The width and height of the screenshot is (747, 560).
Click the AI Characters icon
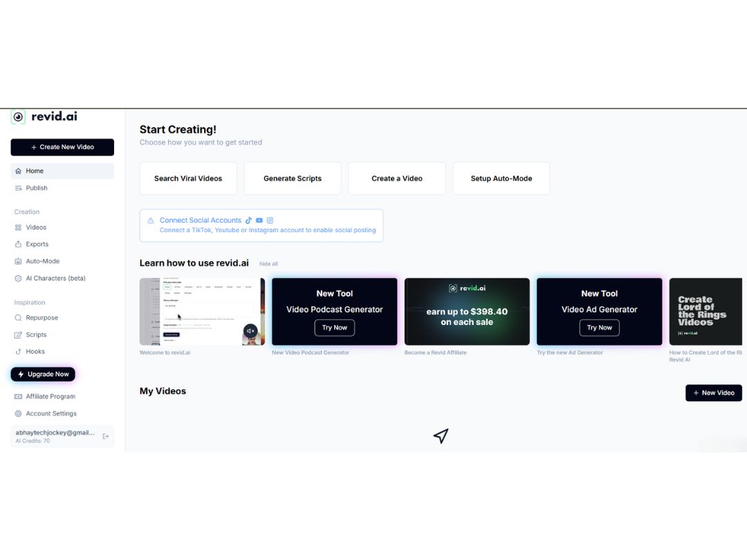(18, 279)
